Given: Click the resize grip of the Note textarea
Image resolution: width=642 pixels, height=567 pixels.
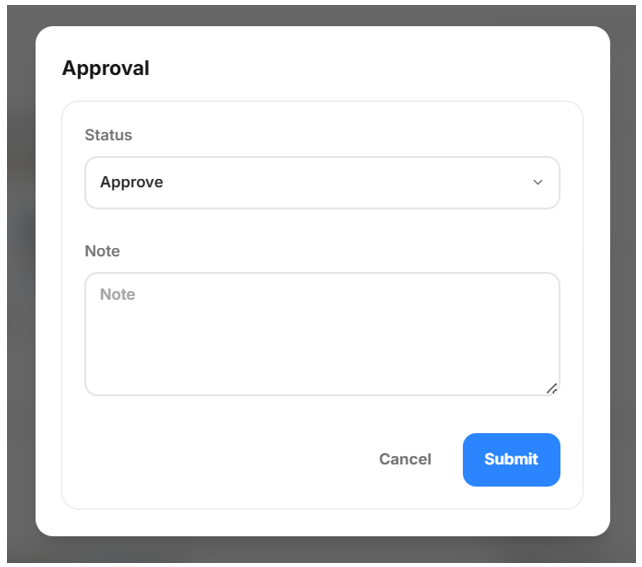Looking at the screenshot, I should click(552, 389).
